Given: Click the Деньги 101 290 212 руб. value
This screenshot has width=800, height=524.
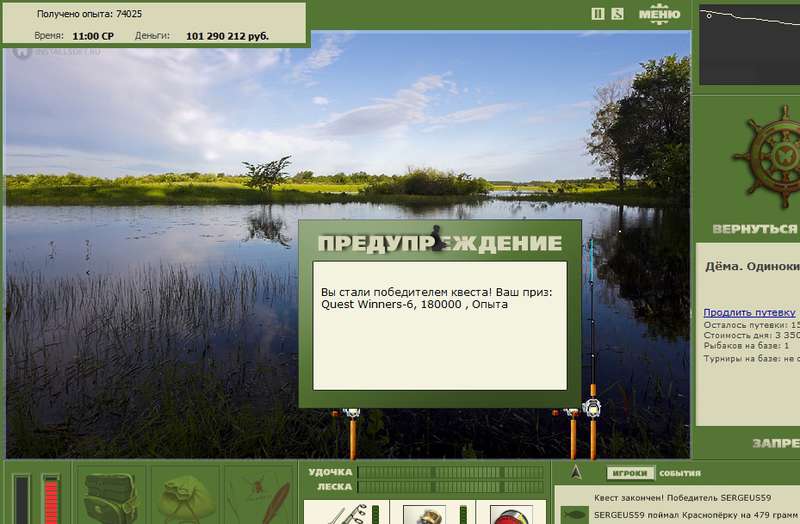Looking at the screenshot, I should pyautogui.click(x=227, y=36).
